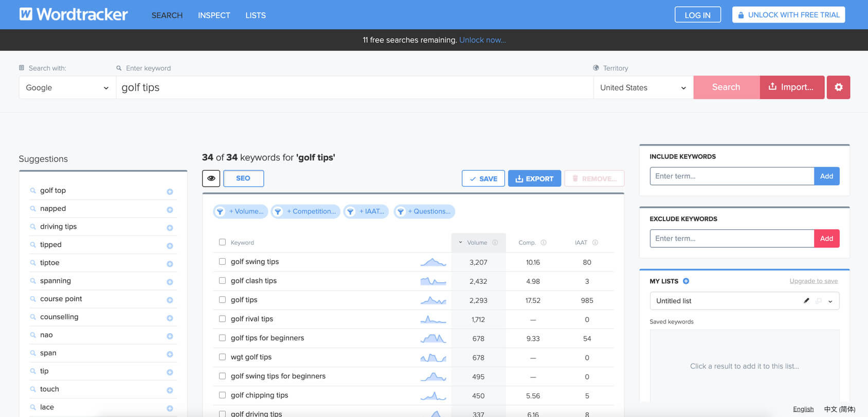Open the Google search engine dropdown
Viewport: 868px width, 417px height.
click(67, 87)
